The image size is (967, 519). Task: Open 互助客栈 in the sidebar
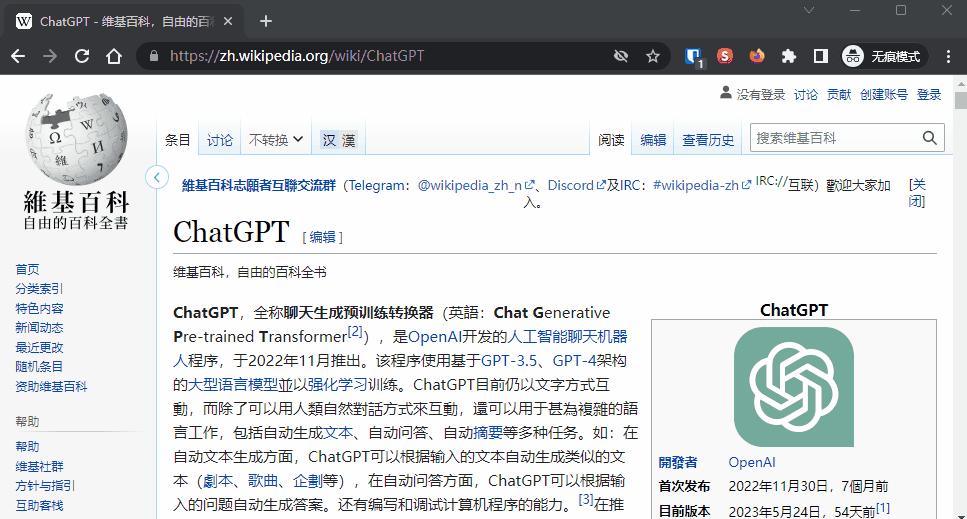[x=39, y=505]
